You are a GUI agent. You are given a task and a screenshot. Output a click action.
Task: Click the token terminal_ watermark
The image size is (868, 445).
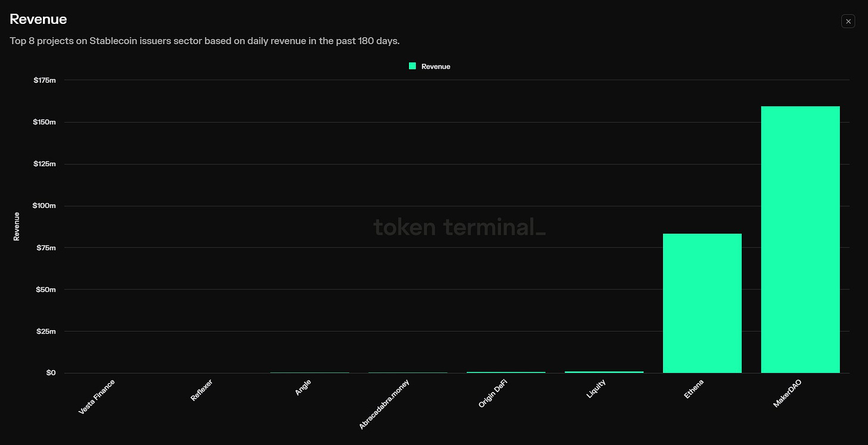459,228
